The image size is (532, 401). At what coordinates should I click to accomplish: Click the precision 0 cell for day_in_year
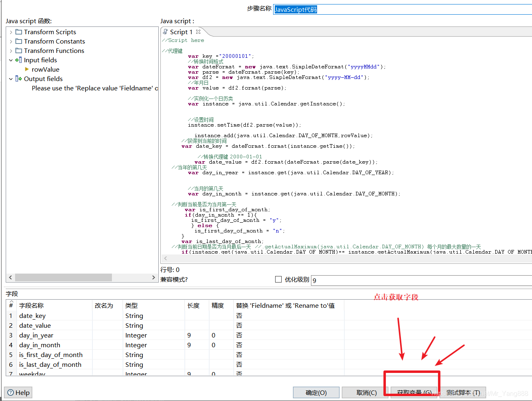(221, 335)
